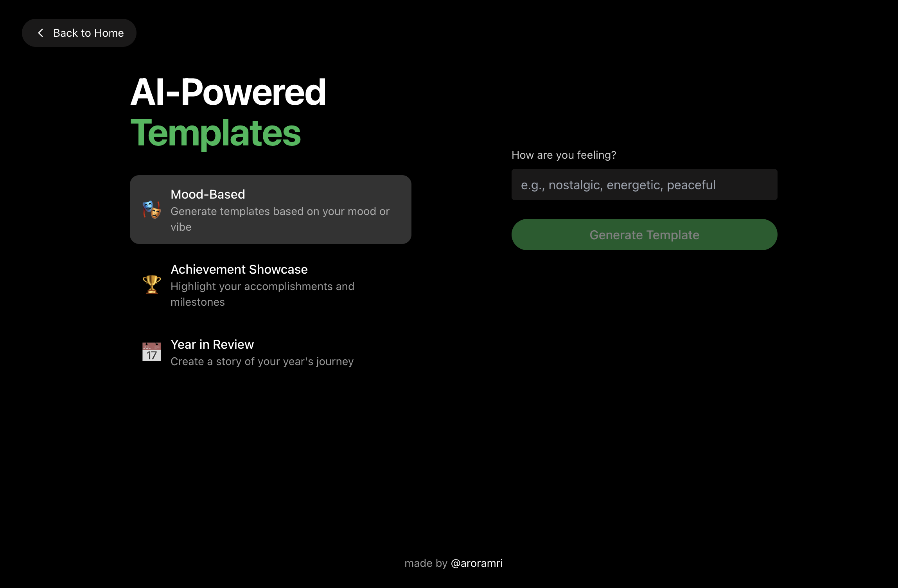Screen dimensions: 898x588
Task: Click the white AI-Powered heading
Action: [x=228, y=92]
